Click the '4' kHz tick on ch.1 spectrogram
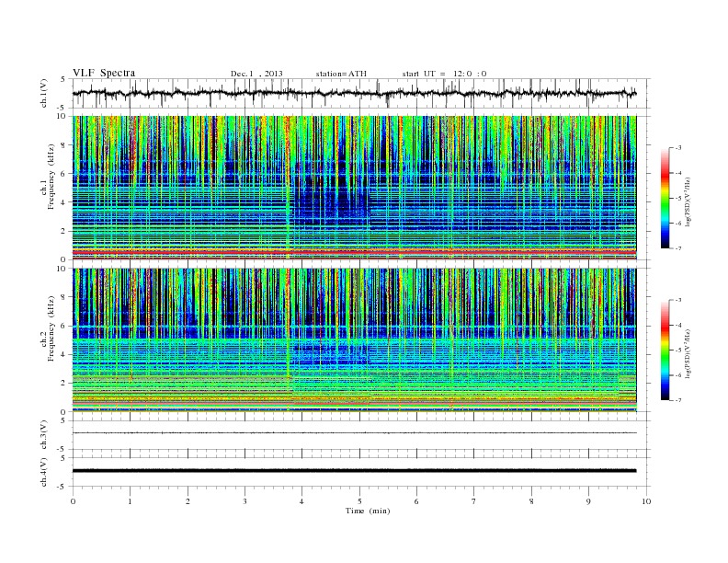 point(64,202)
